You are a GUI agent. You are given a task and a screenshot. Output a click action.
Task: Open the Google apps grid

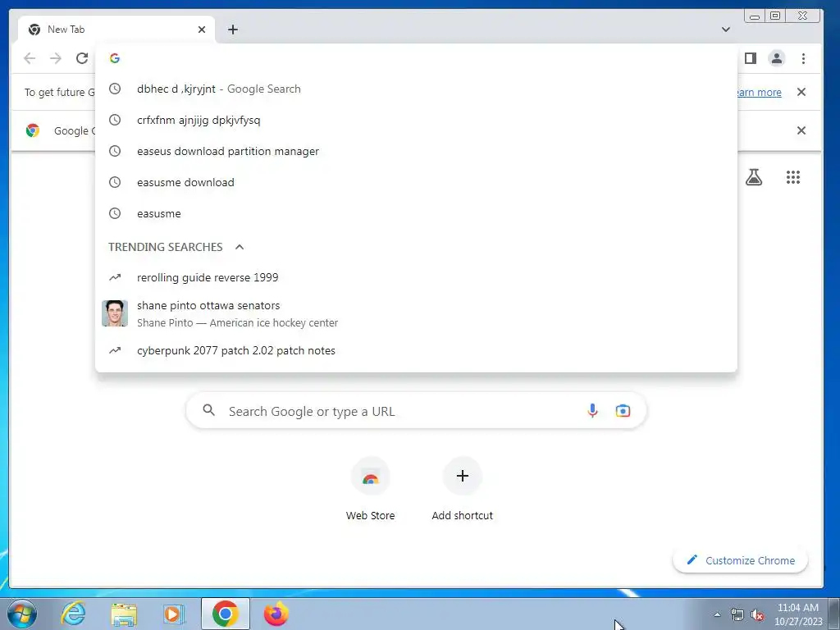(x=793, y=177)
